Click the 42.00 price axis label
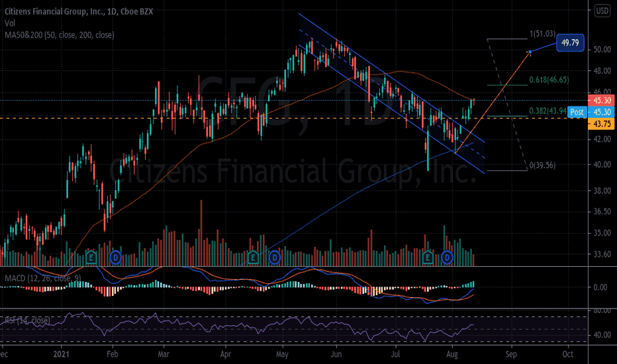The height and width of the screenshot is (364, 617). 602,139
